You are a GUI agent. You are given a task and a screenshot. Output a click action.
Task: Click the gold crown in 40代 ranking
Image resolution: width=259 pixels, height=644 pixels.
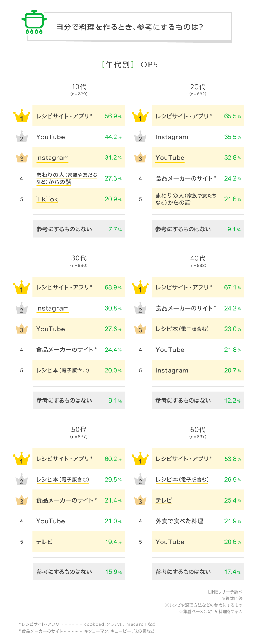tap(140, 287)
